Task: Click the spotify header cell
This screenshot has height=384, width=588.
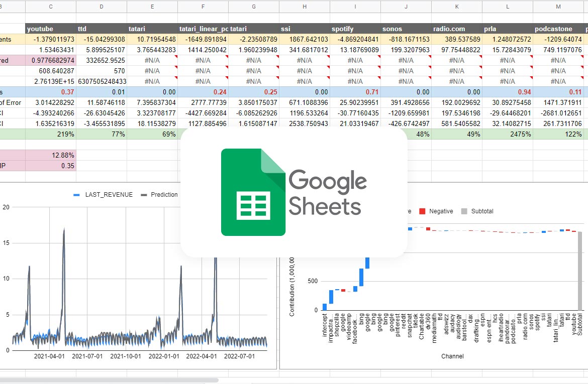Action: pyautogui.click(x=355, y=29)
